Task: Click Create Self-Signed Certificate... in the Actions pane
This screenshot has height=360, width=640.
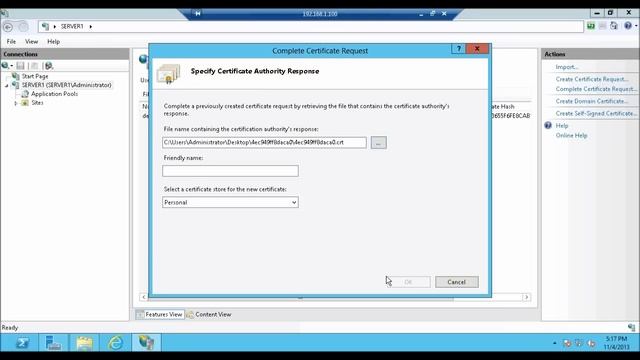Action: [x=596, y=113]
